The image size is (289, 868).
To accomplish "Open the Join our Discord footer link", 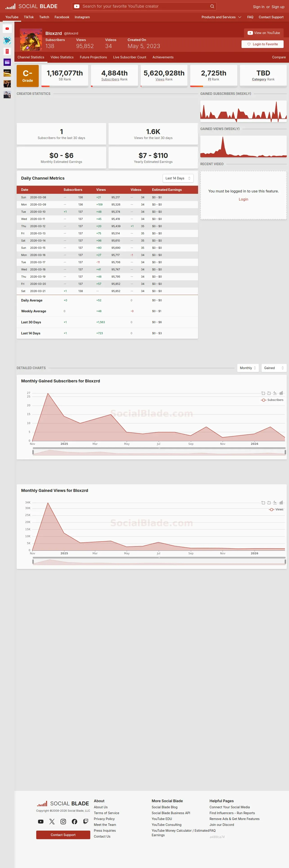I will (x=222, y=825).
